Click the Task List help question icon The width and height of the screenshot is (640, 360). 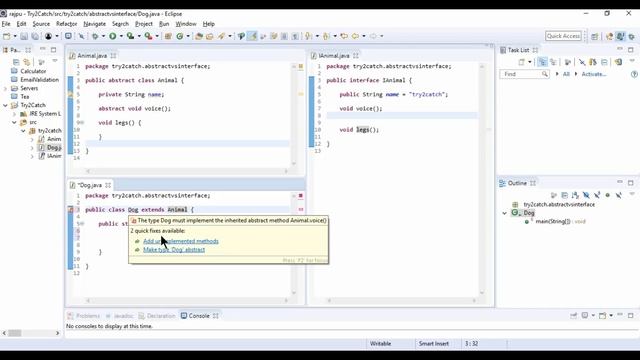pos(634,74)
